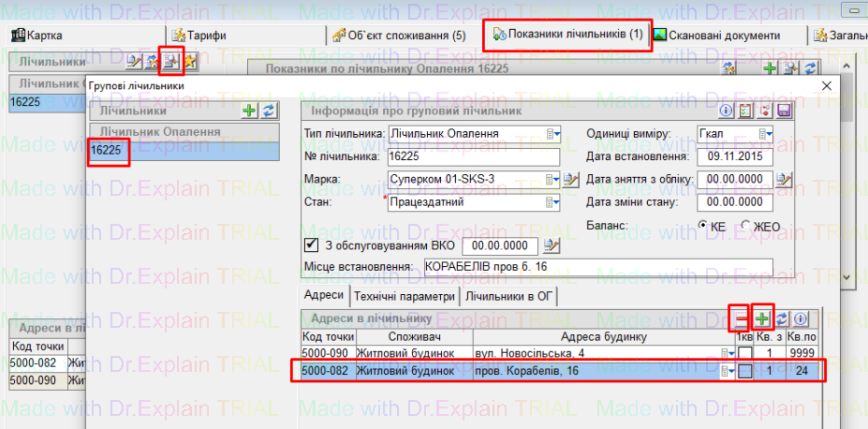Click the info icon in group meter header
868x429 pixels.
[726, 111]
